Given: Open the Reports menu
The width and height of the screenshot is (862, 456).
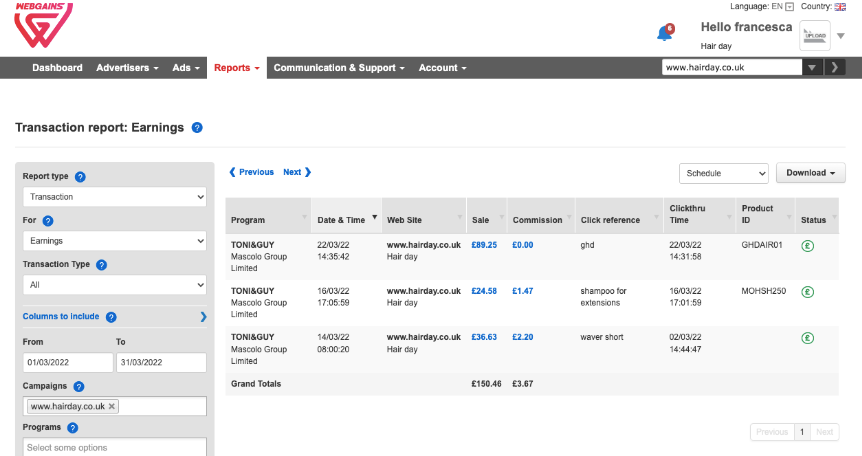Looking at the screenshot, I should coord(236,68).
